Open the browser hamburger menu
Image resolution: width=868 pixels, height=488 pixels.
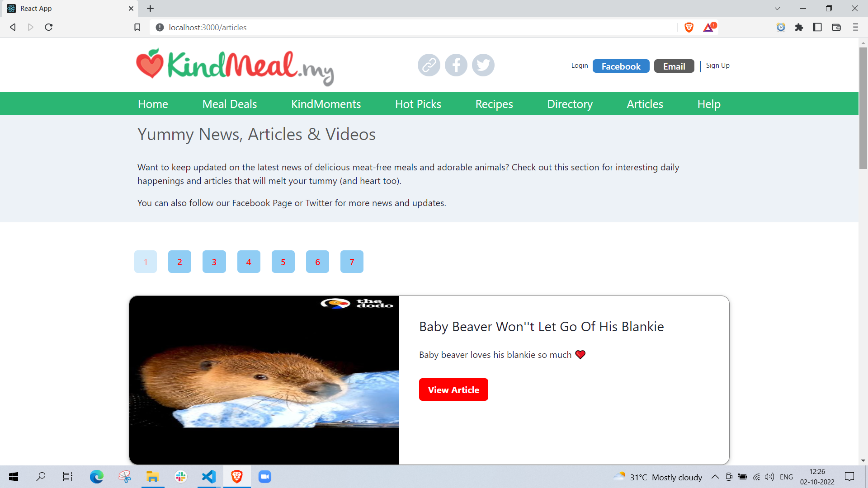855,28
